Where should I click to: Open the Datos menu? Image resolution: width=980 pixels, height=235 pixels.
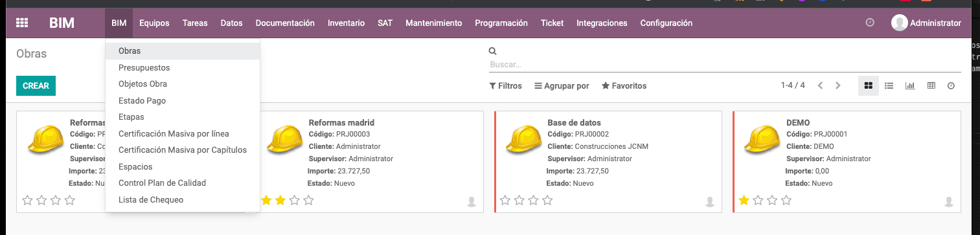coord(231,23)
